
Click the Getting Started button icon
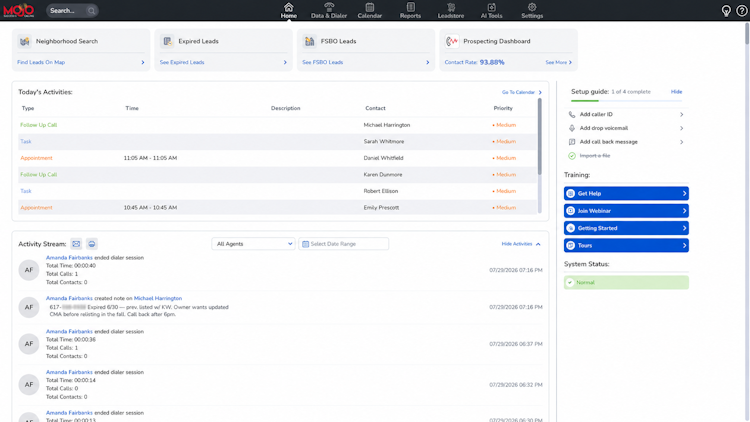(570, 228)
